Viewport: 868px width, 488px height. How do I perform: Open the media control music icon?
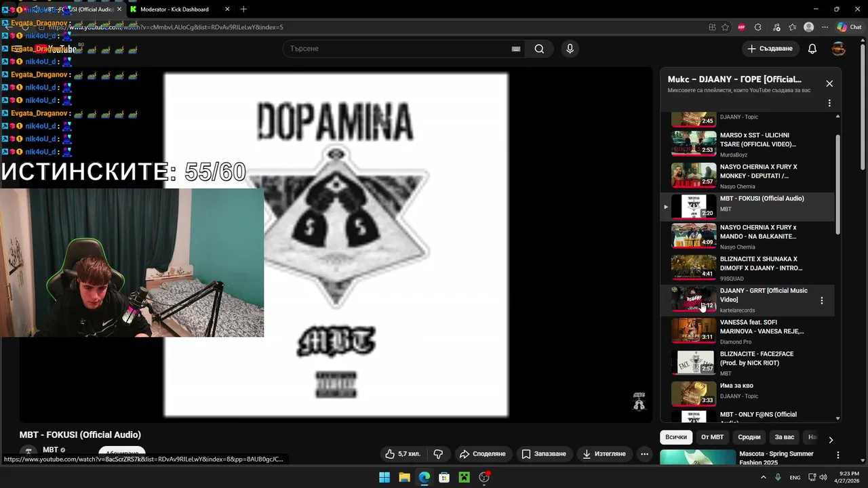pos(776,27)
